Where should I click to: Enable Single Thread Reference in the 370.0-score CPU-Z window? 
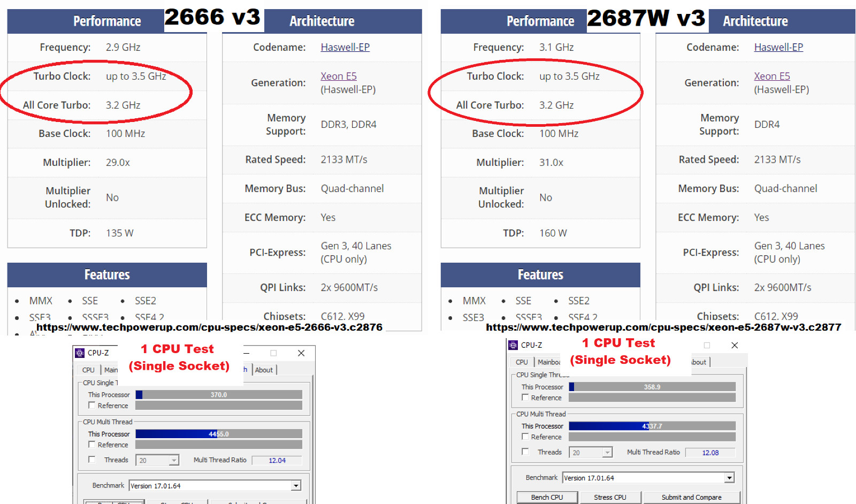click(x=91, y=406)
